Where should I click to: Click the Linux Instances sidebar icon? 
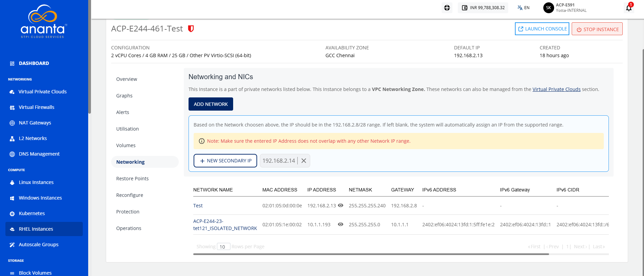12,183
